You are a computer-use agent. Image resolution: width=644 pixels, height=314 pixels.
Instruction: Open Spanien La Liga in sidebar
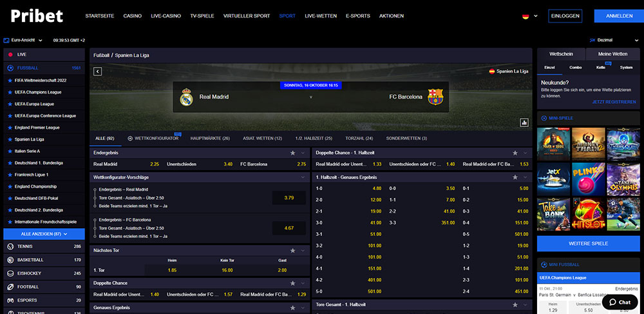(30, 139)
